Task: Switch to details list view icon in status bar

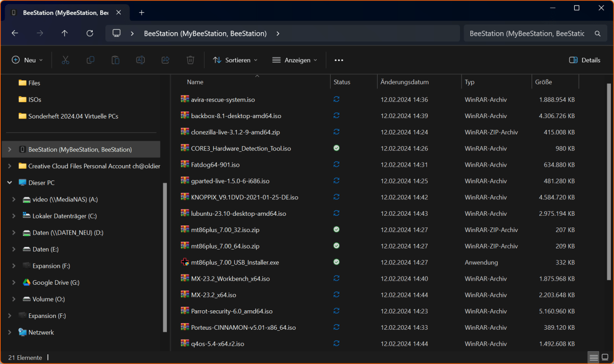Action: tap(593, 357)
